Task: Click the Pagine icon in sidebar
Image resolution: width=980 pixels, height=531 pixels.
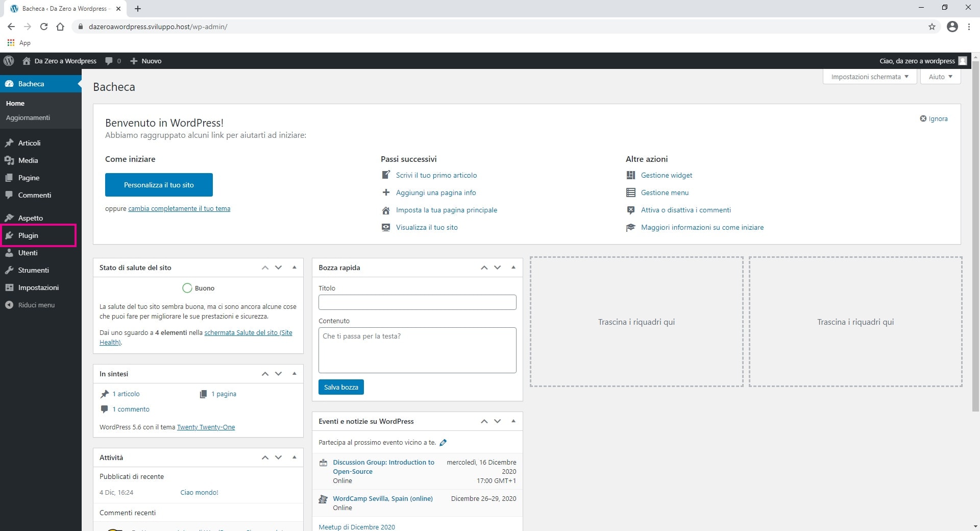Action: coord(9,178)
